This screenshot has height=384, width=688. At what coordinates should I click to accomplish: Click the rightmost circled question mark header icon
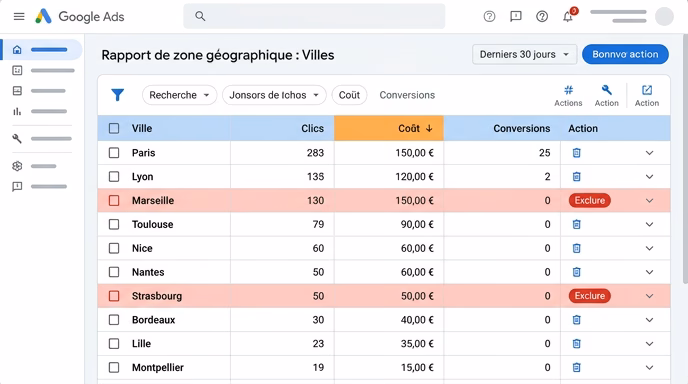542,17
